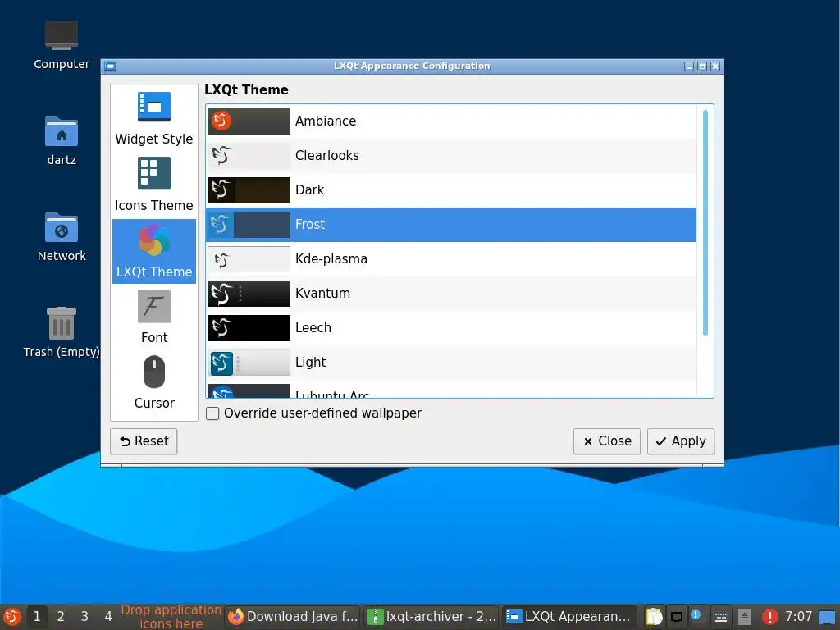Choose the Clearlooks theme name
Viewport: 840px width, 630px height.
pyautogui.click(x=326, y=155)
